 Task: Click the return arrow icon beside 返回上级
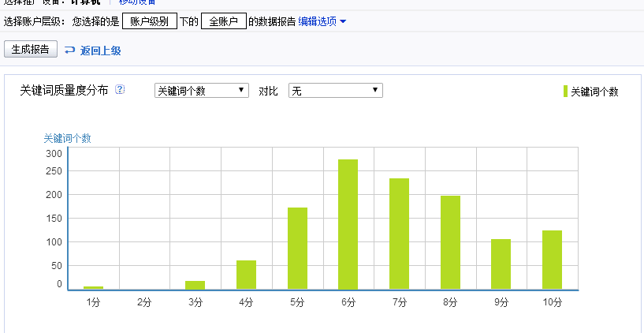[70, 51]
